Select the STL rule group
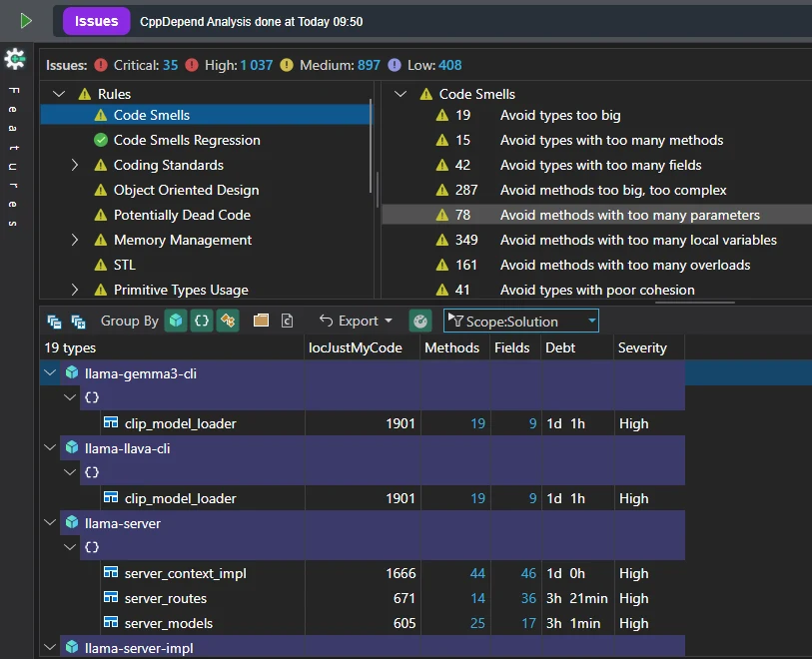 pos(125,265)
